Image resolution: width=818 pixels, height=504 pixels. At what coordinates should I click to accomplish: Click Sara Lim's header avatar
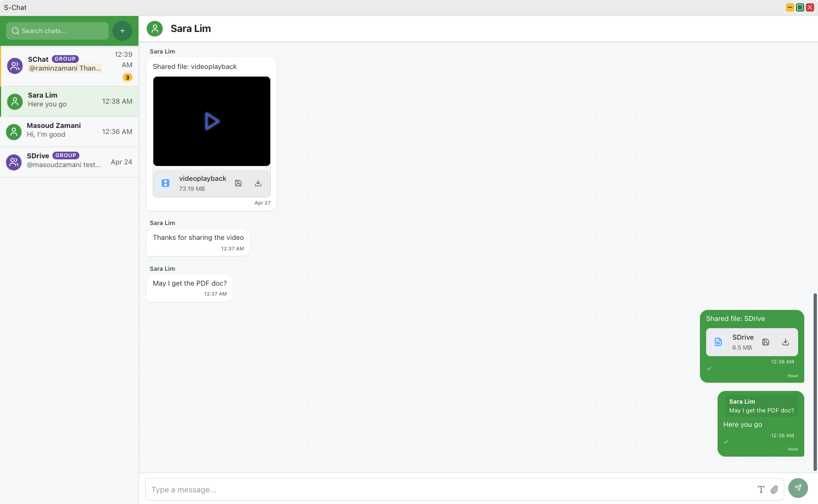point(155,29)
